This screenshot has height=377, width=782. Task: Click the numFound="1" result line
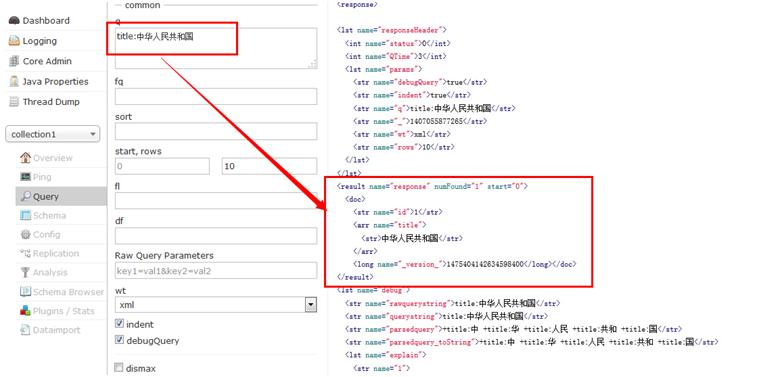(432, 186)
